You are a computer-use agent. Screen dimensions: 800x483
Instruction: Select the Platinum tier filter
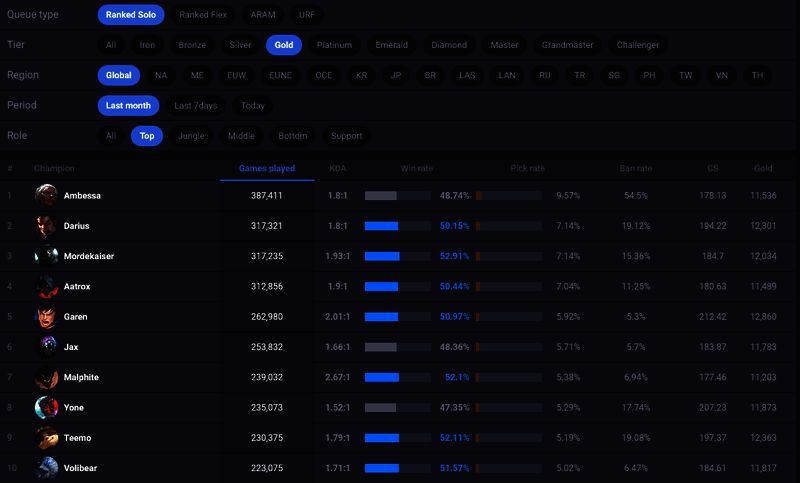coord(334,45)
